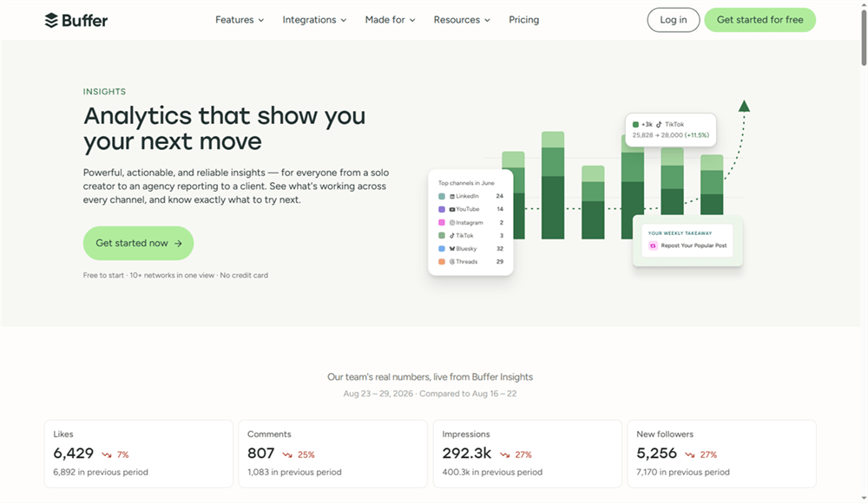This screenshot has width=868, height=503.
Task: Click the 6,429 likes value
Action: coord(74,454)
